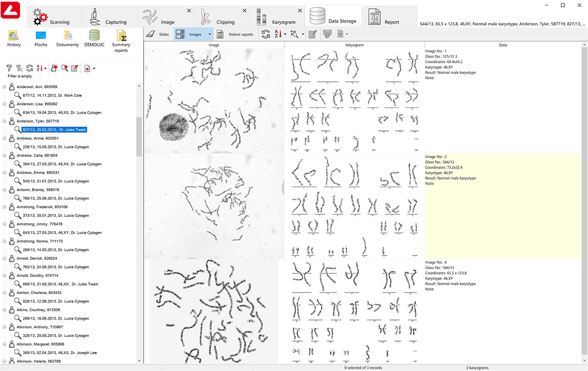Switch to the Report tab
Image resolution: width=588 pixels, height=371 pixels.
[390, 17]
